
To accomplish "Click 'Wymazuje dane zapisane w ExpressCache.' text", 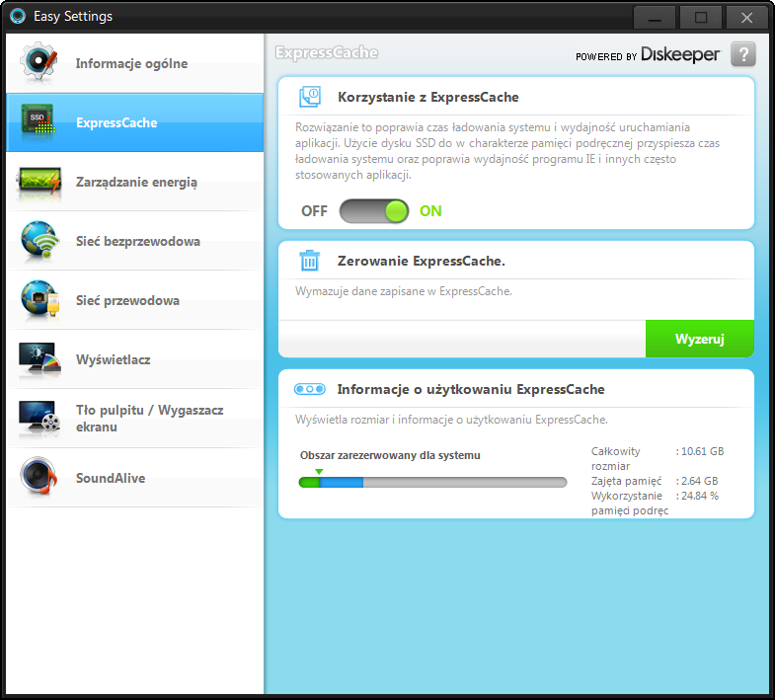I will 404,291.
